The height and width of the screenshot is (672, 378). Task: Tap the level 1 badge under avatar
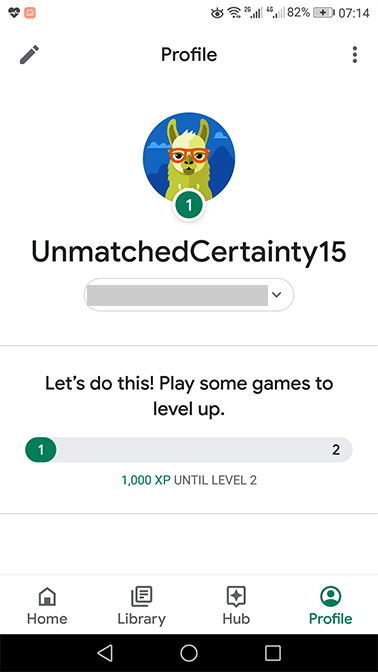coord(189,205)
